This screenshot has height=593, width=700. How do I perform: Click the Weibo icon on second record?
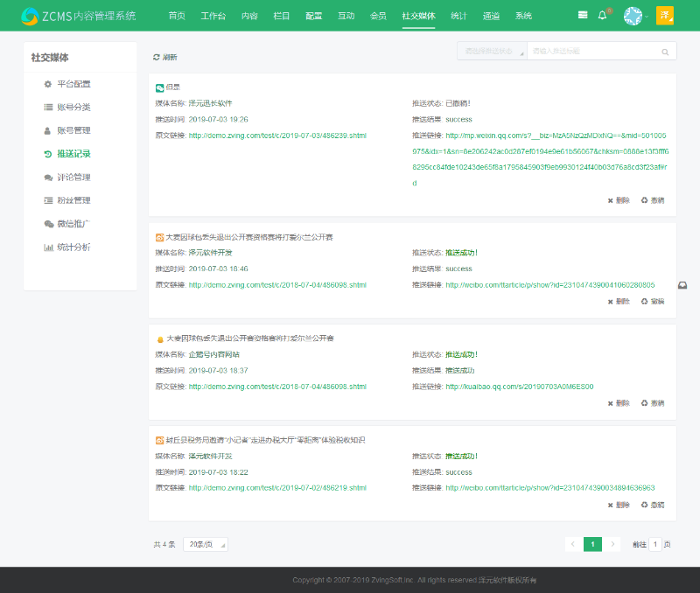click(159, 237)
